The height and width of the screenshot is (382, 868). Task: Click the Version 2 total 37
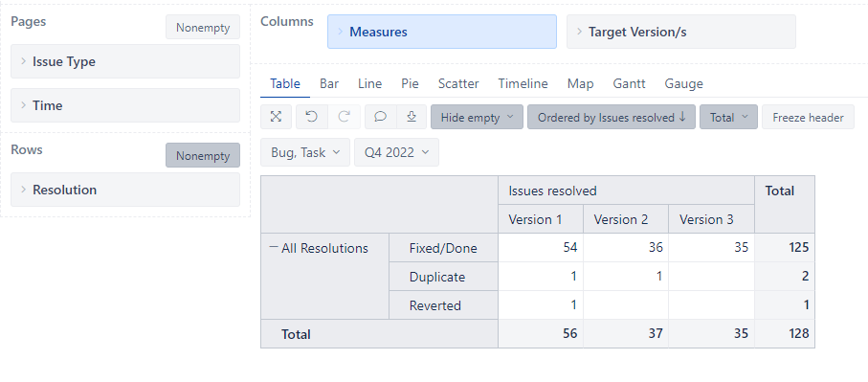coord(626,334)
